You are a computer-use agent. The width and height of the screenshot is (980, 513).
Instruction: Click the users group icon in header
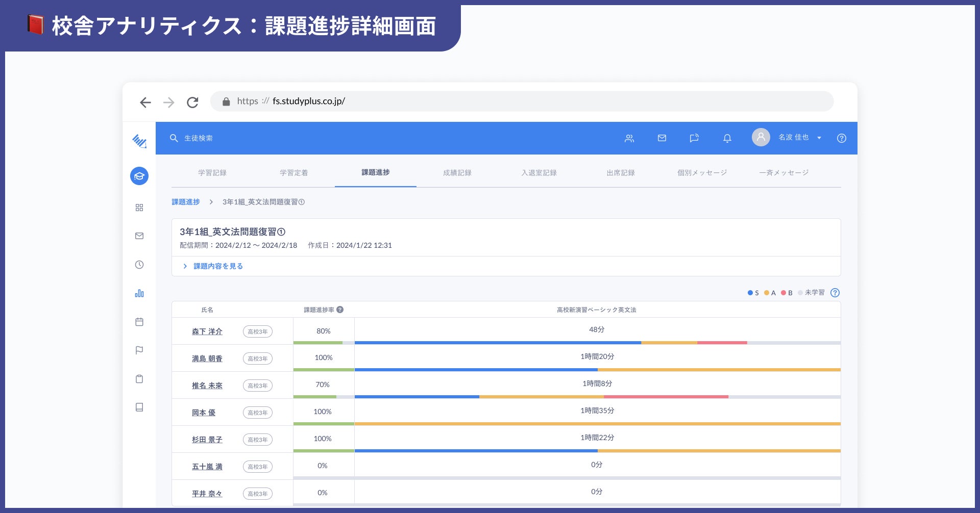(x=629, y=138)
